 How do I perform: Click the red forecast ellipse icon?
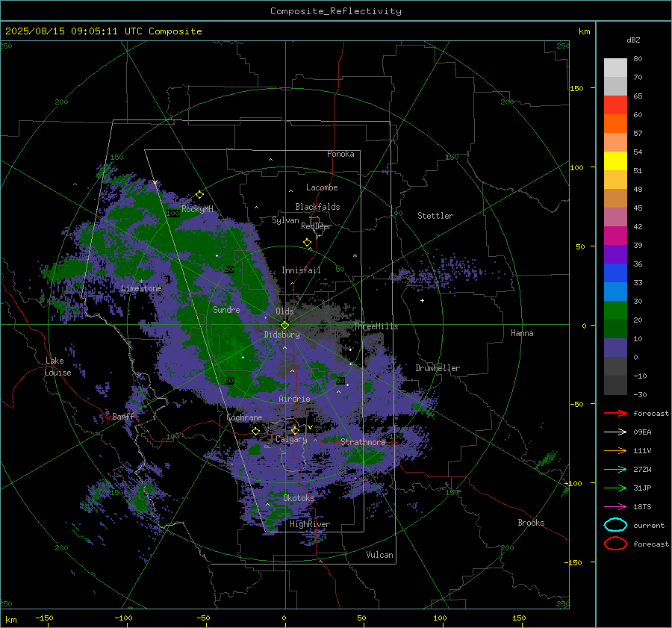click(x=615, y=544)
